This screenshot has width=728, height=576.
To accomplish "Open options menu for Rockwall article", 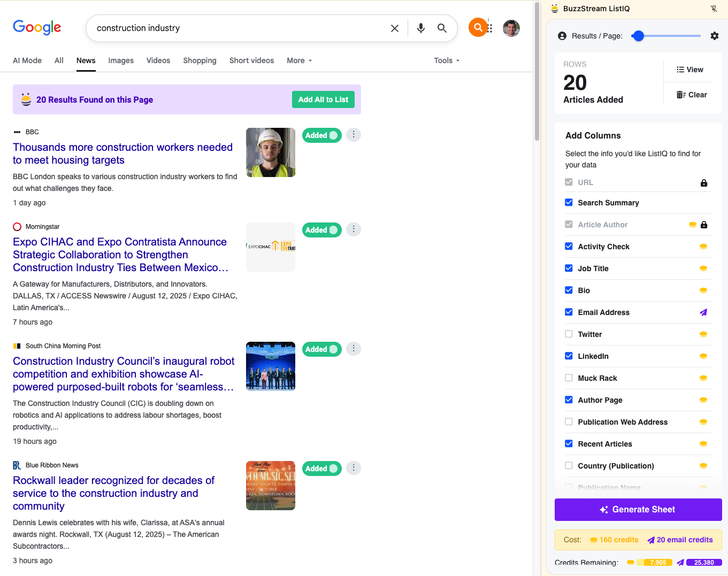I will pyautogui.click(x=353, y=468).
